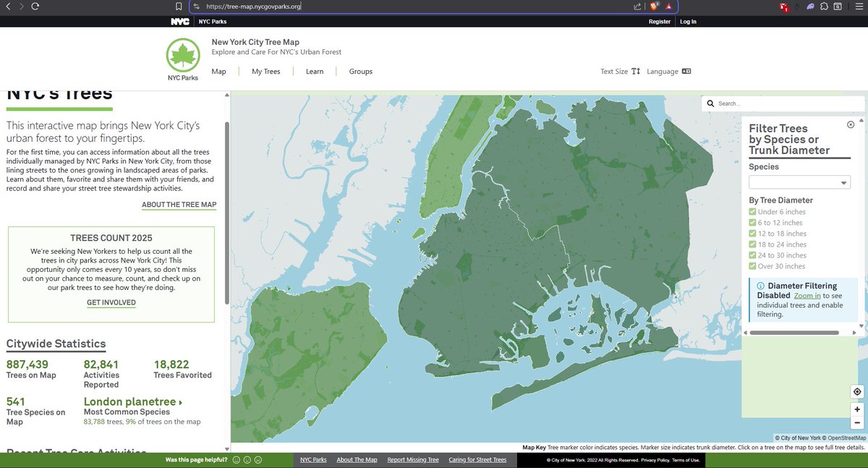Uncheck the 6 to 12 inches checkbox
The width and height of the screenshot is (868, 468).
click(x=752, y=223)
